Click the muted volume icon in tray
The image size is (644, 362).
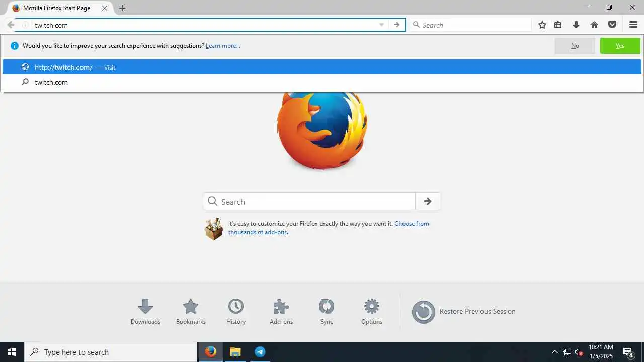[x=579, y=352]
